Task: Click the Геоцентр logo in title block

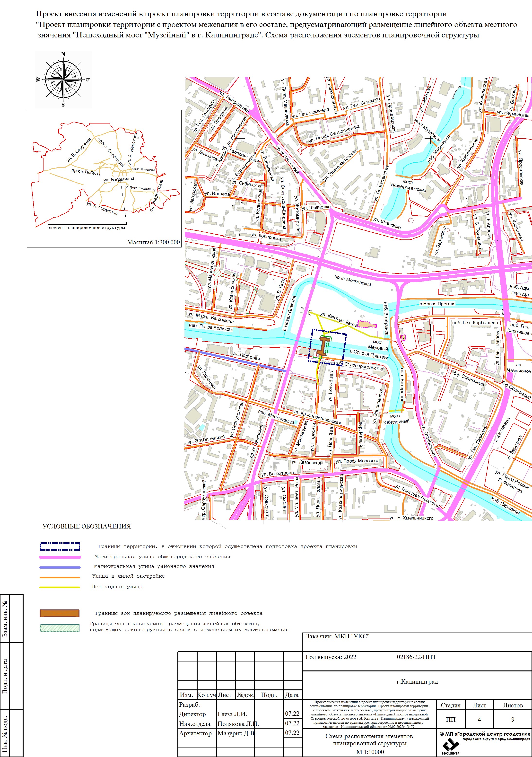Action: [451, 746]
